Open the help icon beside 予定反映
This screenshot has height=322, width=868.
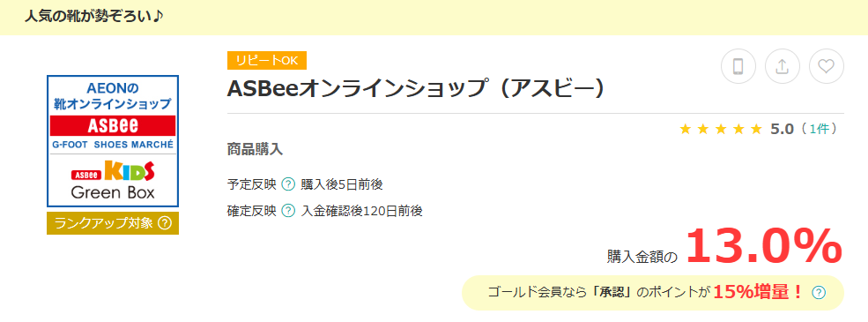click(288, 184)
